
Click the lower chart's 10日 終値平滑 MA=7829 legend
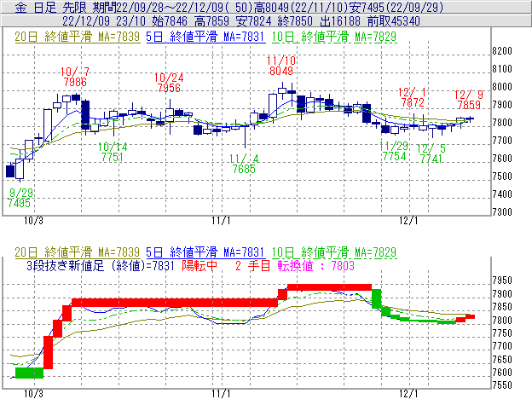(334, 252)
